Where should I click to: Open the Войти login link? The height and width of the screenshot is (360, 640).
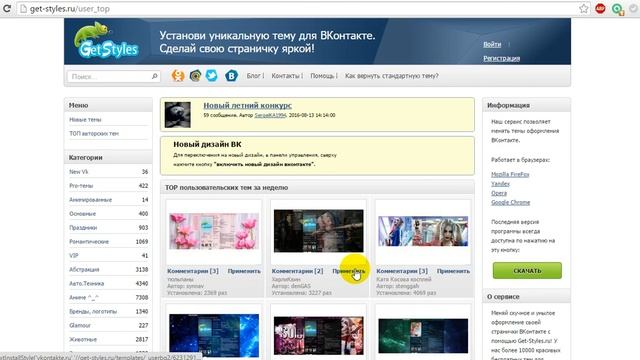click(x=492, y=44)
